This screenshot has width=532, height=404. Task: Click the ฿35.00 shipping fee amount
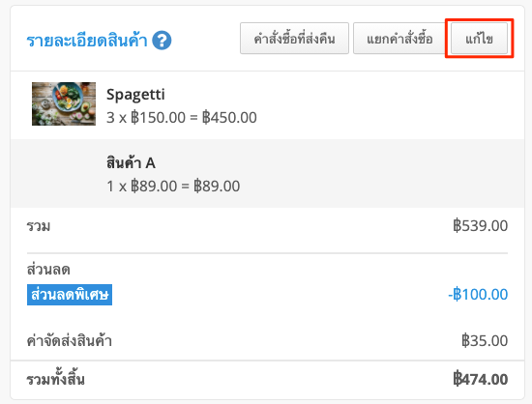point(485,340)
